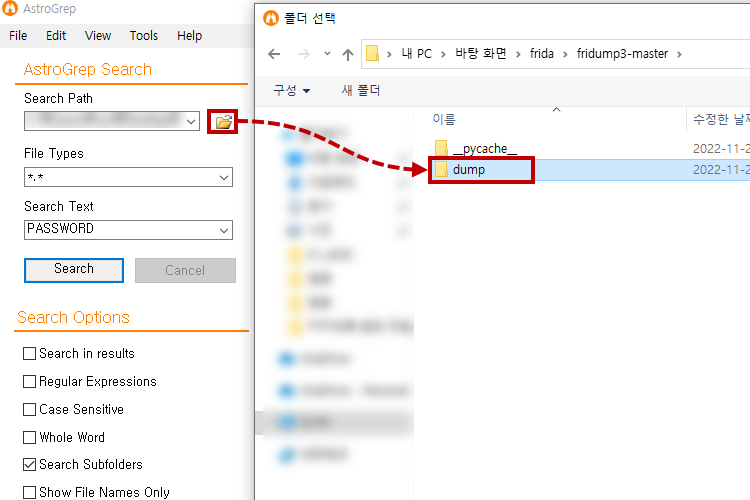Select the __pycache__ folder name
The image size is (750, 500).
tap(485, 149)
